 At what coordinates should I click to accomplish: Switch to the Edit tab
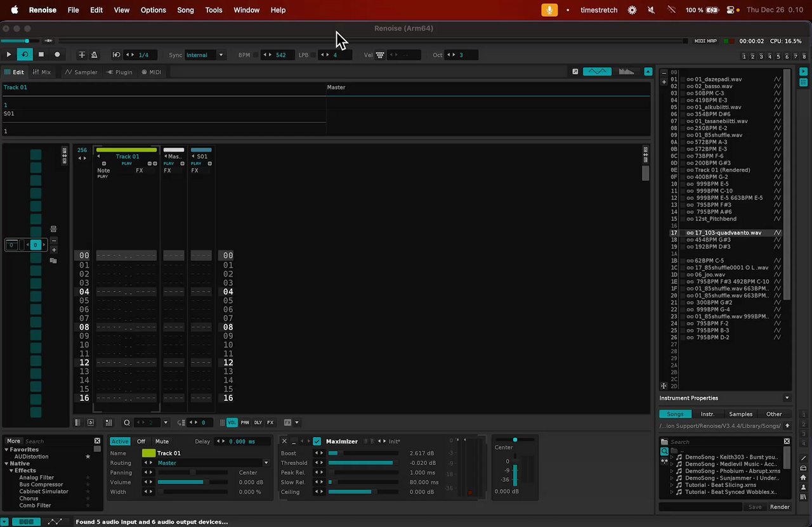click(x=14, y=72)
